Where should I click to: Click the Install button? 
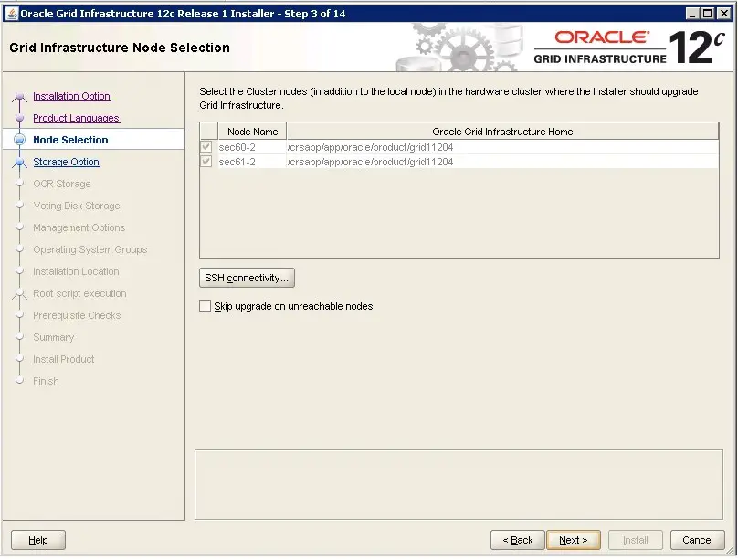point(636,540)
